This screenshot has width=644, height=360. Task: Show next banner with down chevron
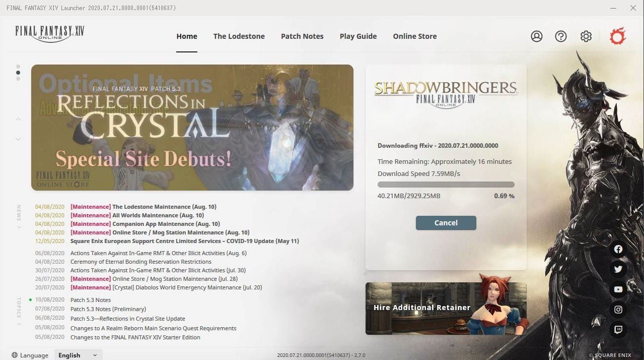(18, 139)
